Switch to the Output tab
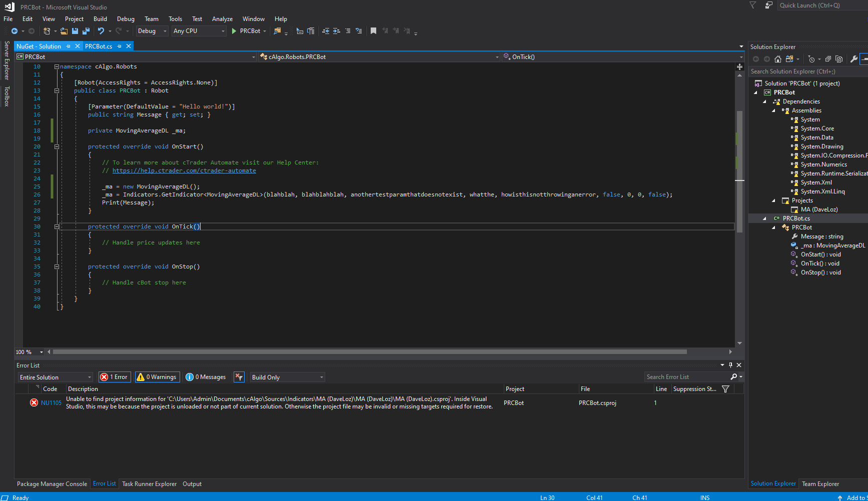 (x=192, y=484)
